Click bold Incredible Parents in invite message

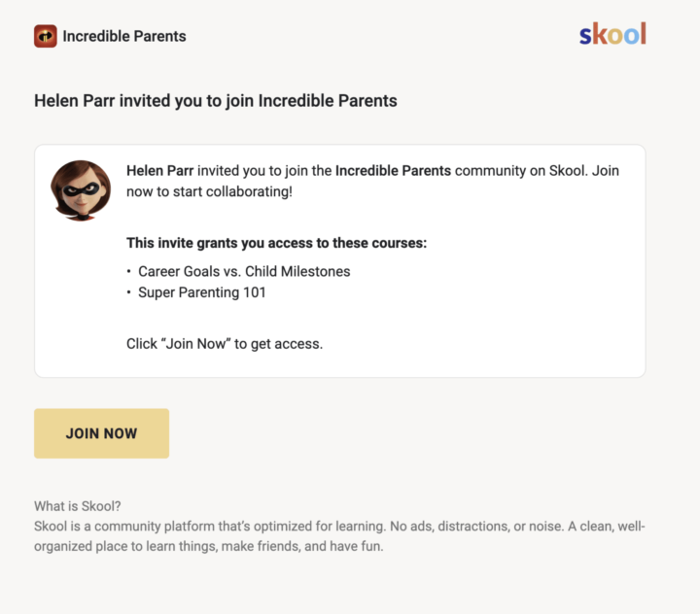point(394,170)
